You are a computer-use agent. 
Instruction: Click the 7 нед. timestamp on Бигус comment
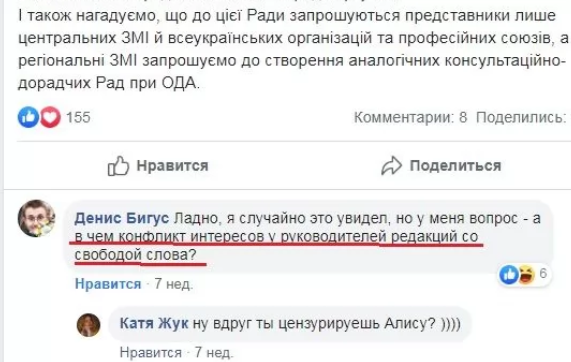pyautogui.click(x=174, y=284)
